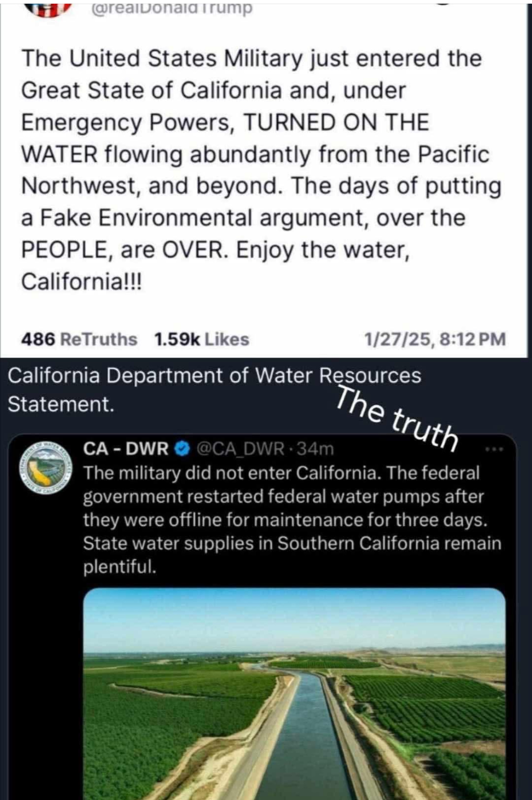
Task: View the 1.59k Likes list
Action: pos(201,339)
